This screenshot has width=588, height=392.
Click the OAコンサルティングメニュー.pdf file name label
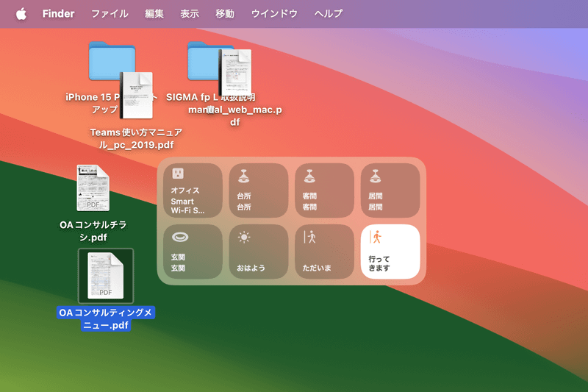point(106,319)
